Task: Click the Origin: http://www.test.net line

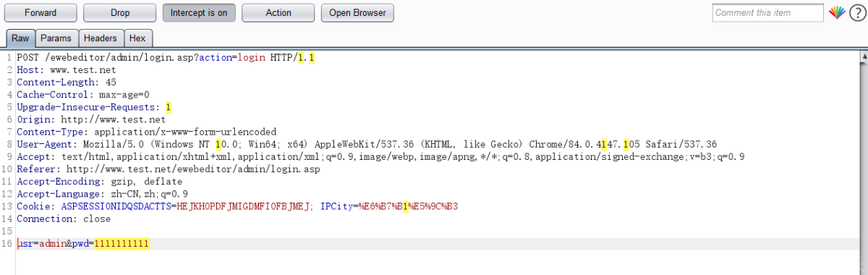Action: (91, 119)
